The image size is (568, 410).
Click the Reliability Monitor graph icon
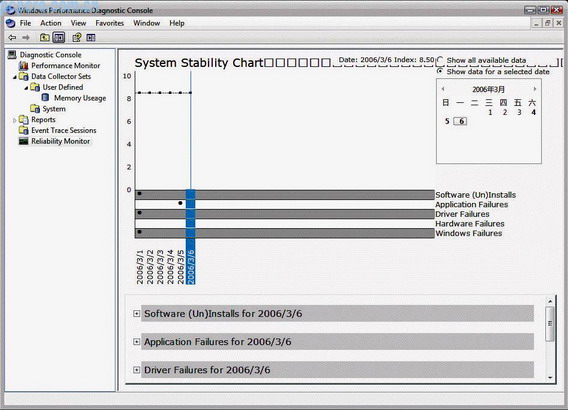pyautogui.click(x=24, y=141)
